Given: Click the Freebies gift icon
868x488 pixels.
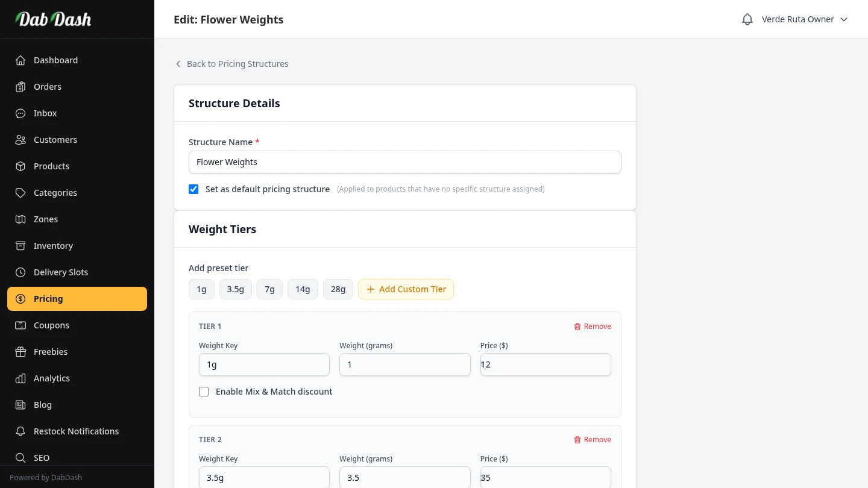Looking at the screenshot, I should 20,352.
